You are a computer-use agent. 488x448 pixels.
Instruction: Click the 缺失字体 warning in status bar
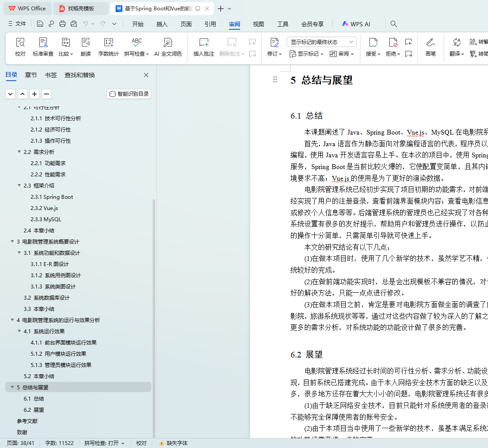(x=173, y=443)
